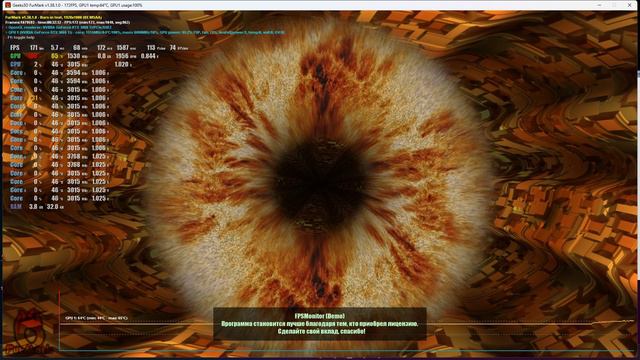Click the '0.844' GPU voltage value
Viewport: 640px width, 360px height.
point(147,56)
